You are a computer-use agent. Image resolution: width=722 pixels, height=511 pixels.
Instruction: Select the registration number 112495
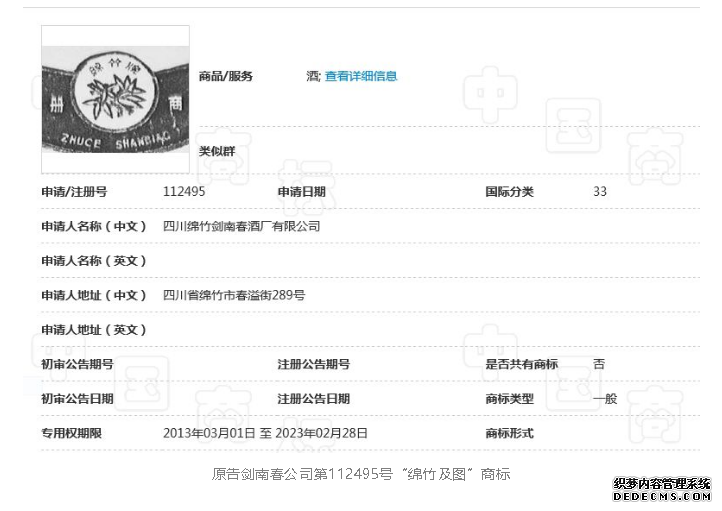pyautogui.click(x=184, y=192)
